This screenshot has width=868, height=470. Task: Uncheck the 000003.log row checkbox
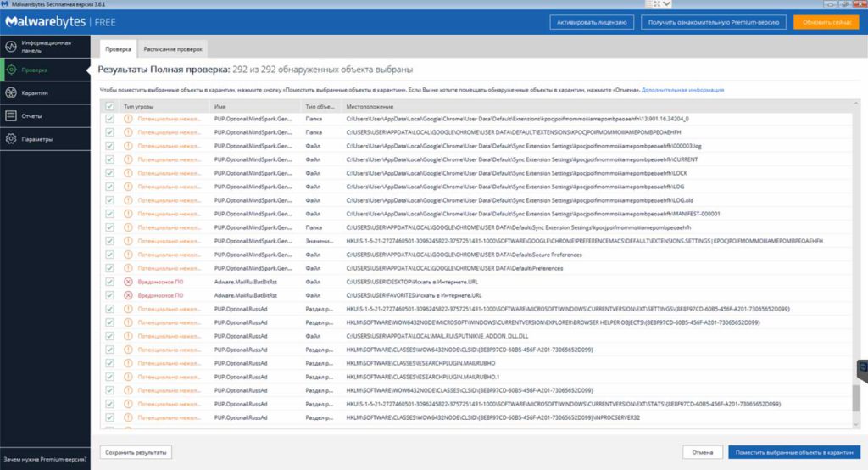[109, 146]
